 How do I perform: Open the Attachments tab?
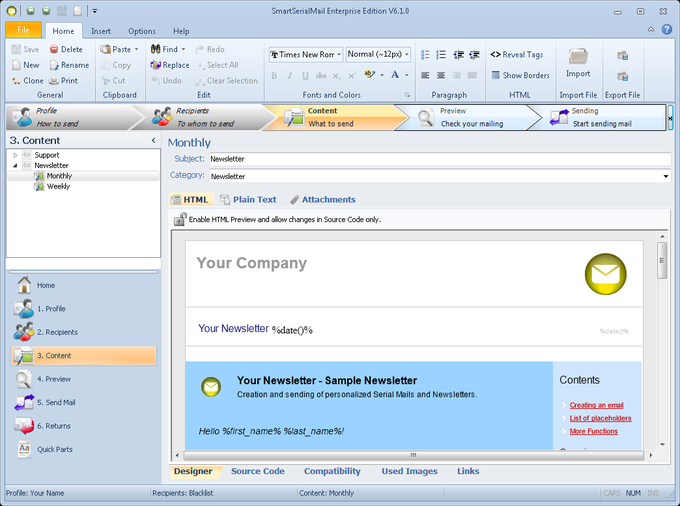pyautogui.click(x=323, y=199)
